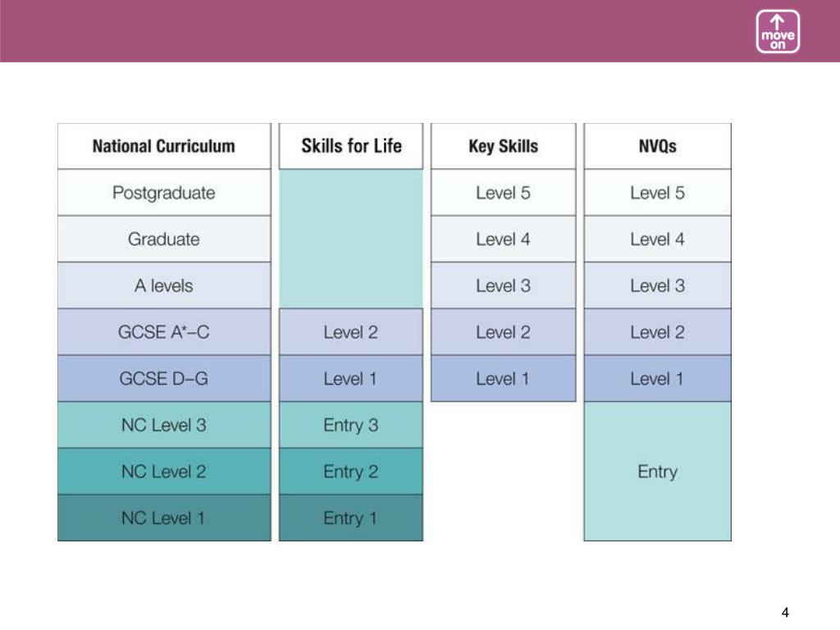Click the slide page number 4

coord(785,612)
